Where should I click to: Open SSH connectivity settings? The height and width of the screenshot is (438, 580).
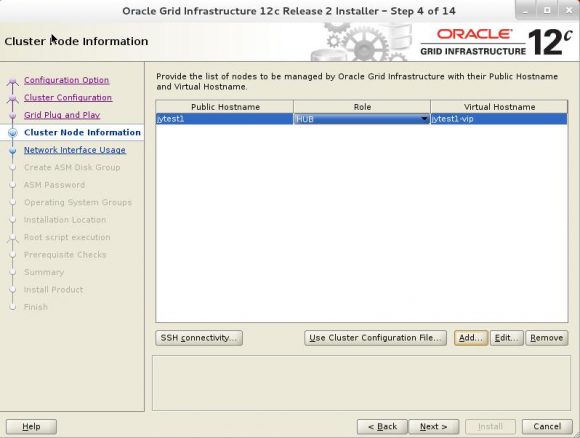(x=199, y=338)
